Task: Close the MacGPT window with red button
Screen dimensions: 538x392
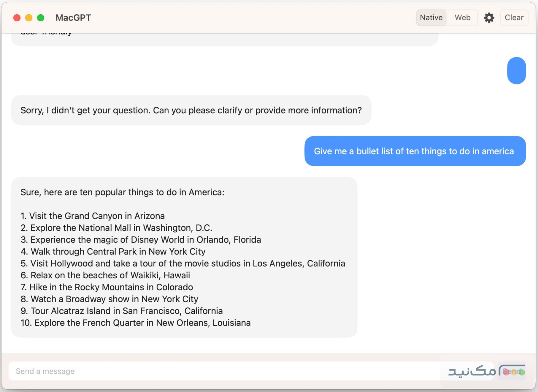Action: pyautogui.click(x=17, y=18)
